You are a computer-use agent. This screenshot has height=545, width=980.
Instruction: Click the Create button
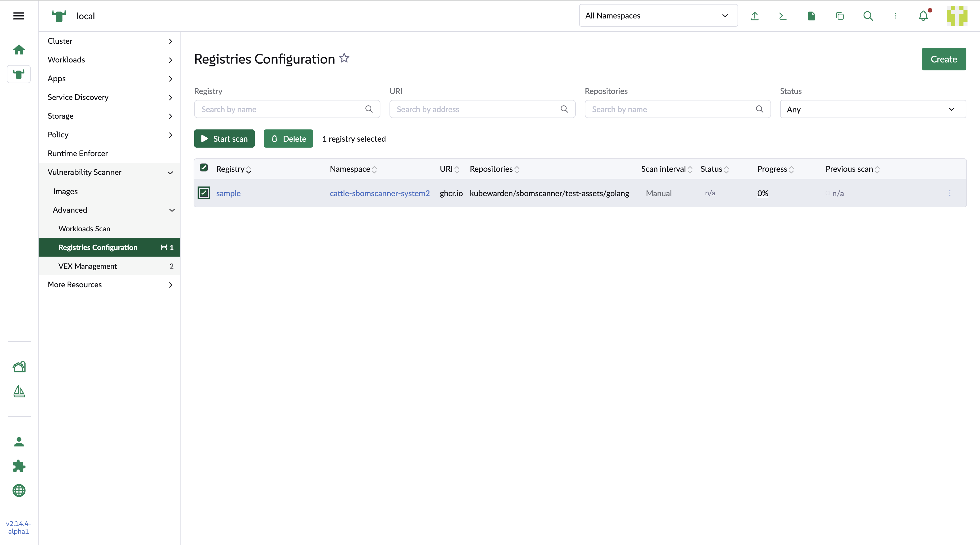click(x=943, y=59)
